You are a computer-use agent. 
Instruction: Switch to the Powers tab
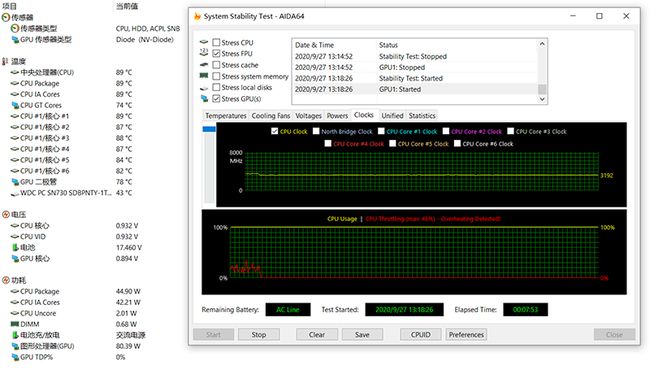pyautogui.click(x=337, y=116)
